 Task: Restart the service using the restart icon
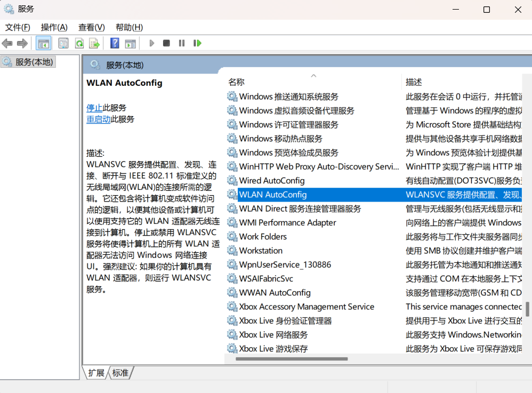[197, 43]
